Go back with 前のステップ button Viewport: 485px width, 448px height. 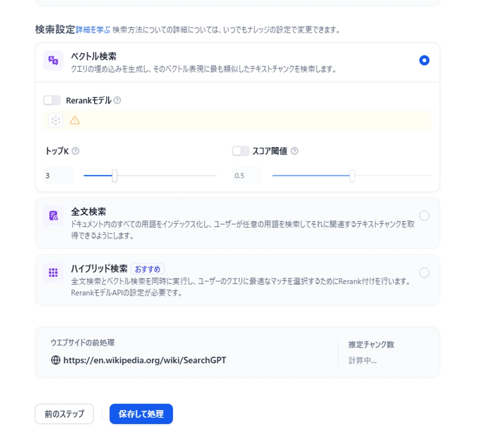point(64,414)
